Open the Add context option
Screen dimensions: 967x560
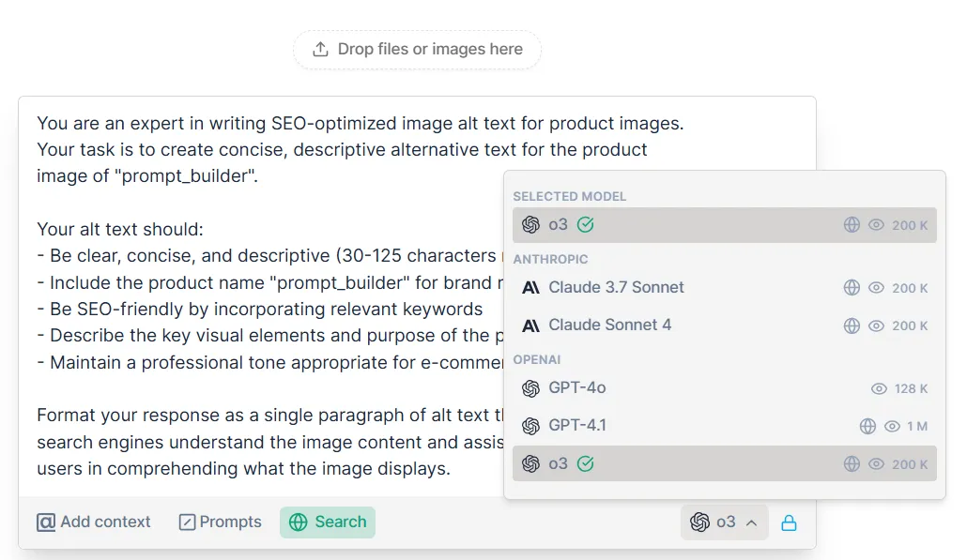94,522
